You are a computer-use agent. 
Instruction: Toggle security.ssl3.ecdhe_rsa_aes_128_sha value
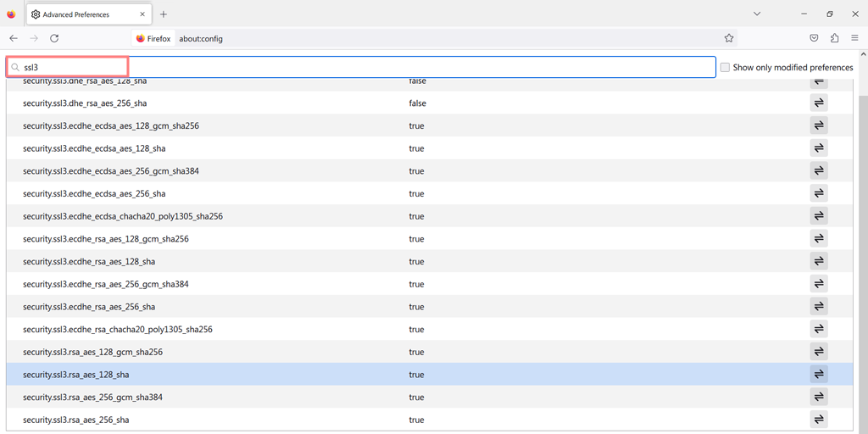(819, 261)
